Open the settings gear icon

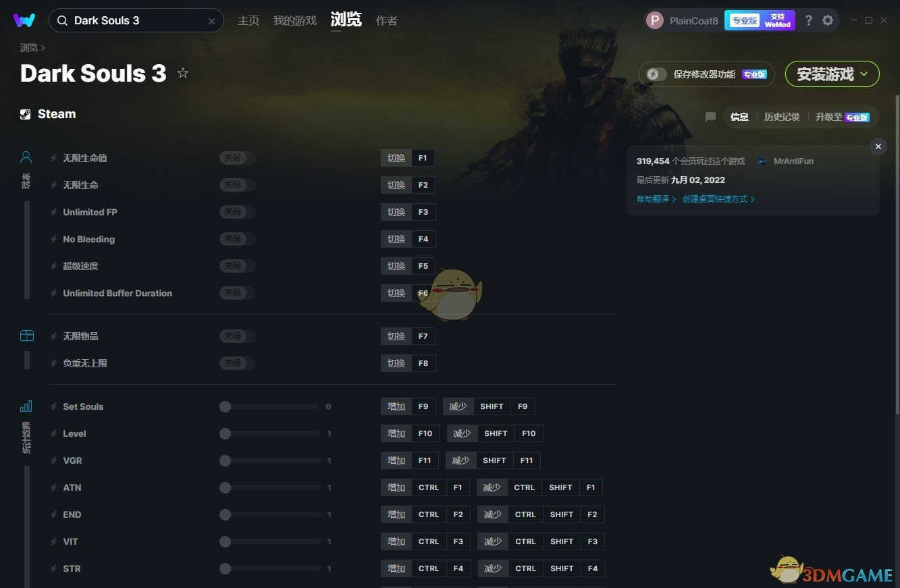coord(828,20)
